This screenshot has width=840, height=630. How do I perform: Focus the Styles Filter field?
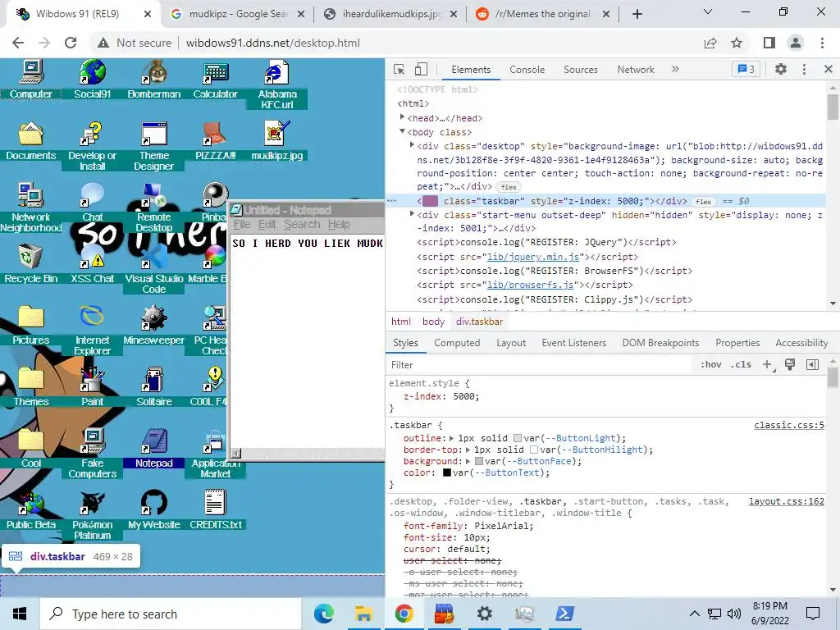[538, 364]
